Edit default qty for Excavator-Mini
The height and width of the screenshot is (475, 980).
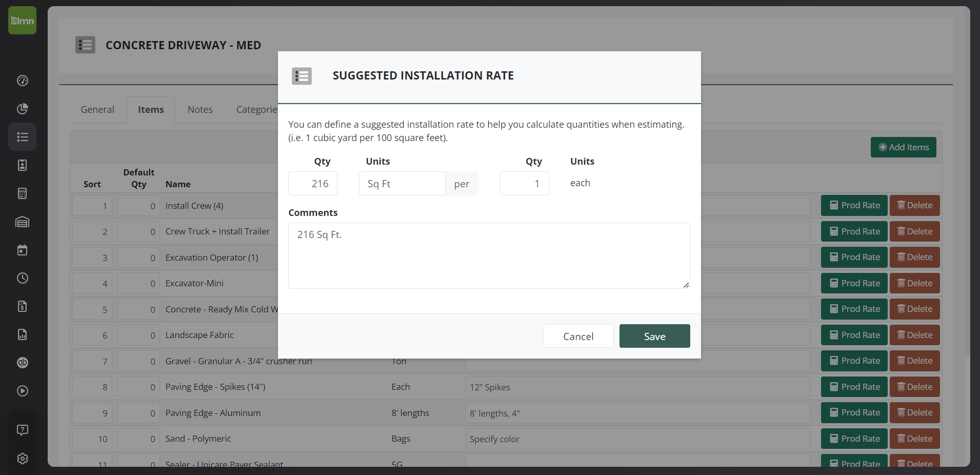(x=139, y=283)
